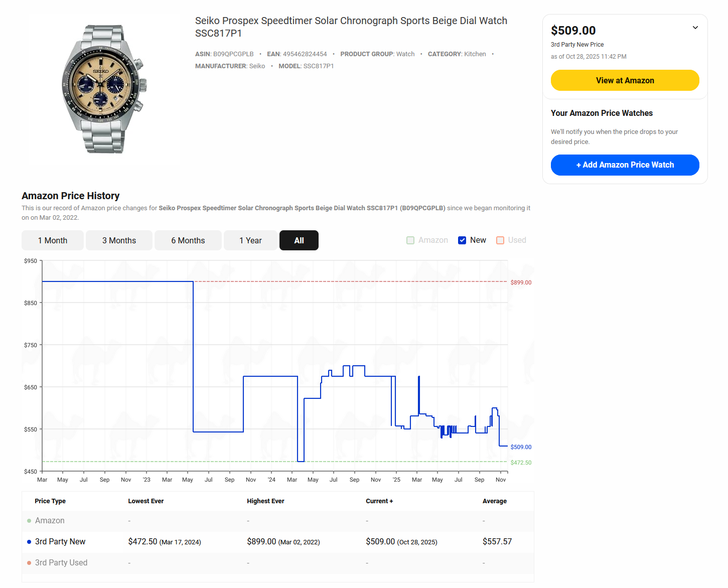Click the 3rd Party Used orange dot
The image size is (728, 588).
[29, 563]
